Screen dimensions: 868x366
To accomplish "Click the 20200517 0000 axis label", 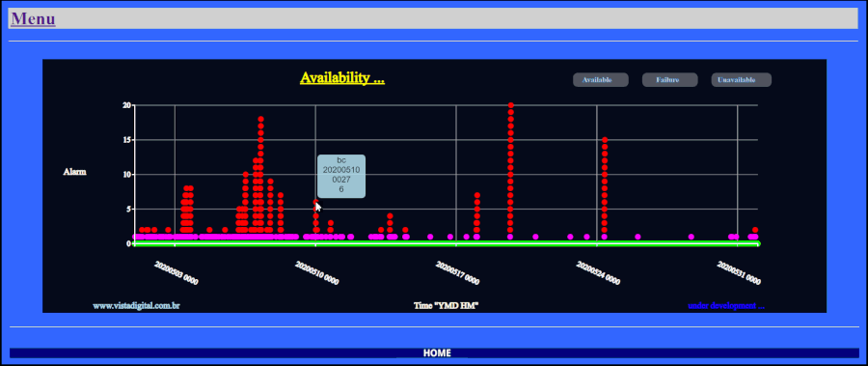I will pyautogui.click(x=457, y=273).
